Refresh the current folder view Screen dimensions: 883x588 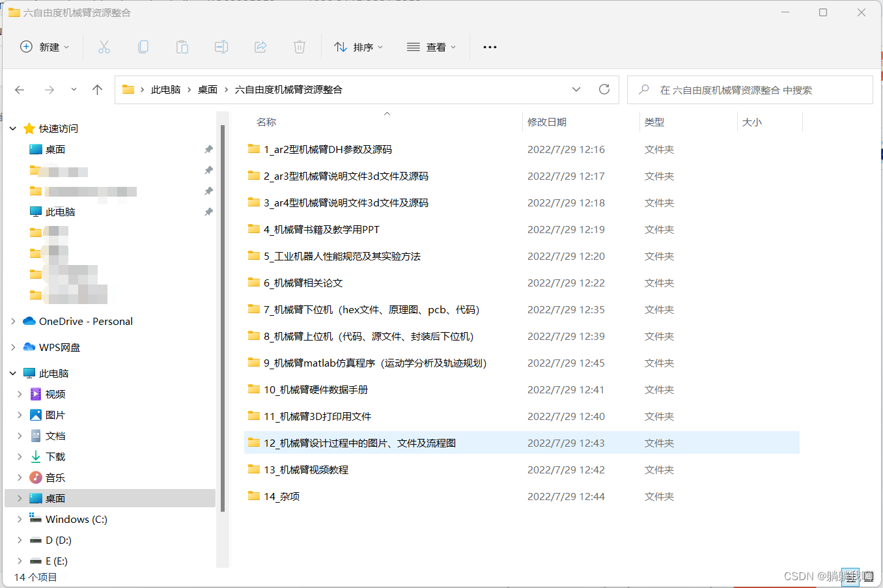[604, 89]
